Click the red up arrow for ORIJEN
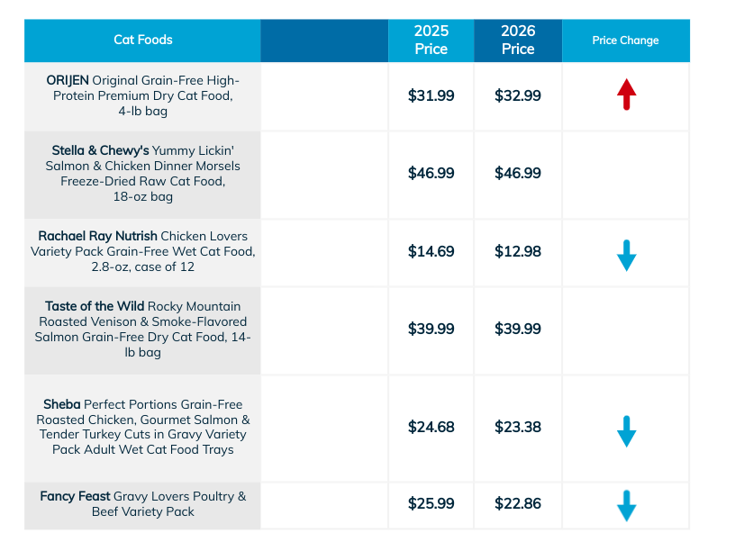This screenshot has width=735, height=560. click(x=627, y=95)
